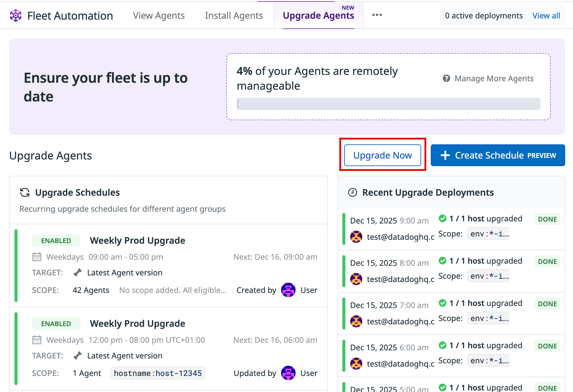Click the user avatar next to Created by
The image size is (573, 392).
tap(288, 290)
